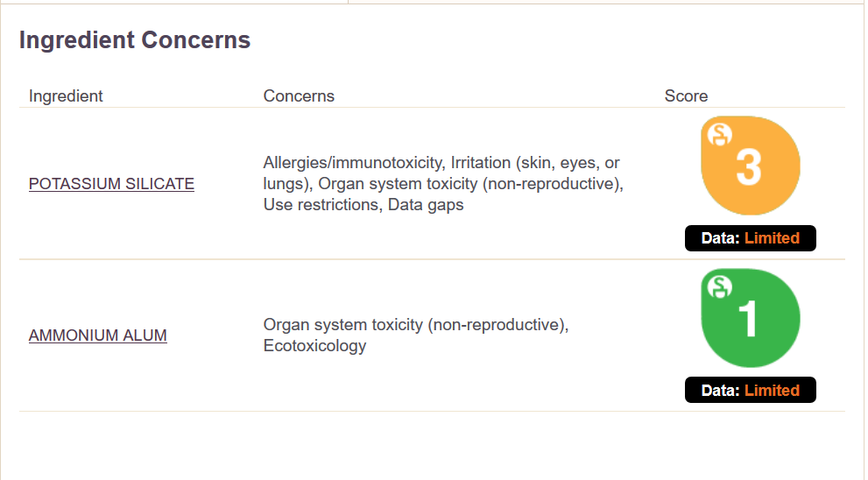Select the Ingredient column header

coord(66,96)
